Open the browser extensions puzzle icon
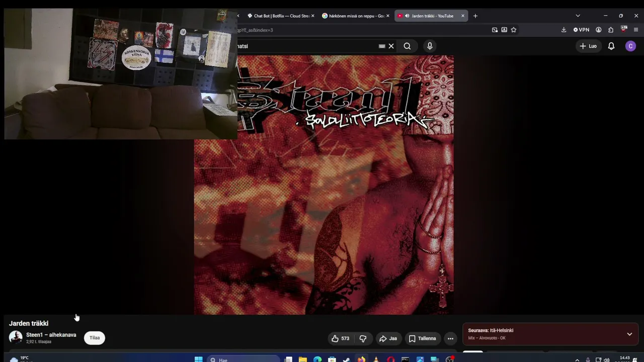Screen dimensions: 644x362 click(x=611, y=30)
